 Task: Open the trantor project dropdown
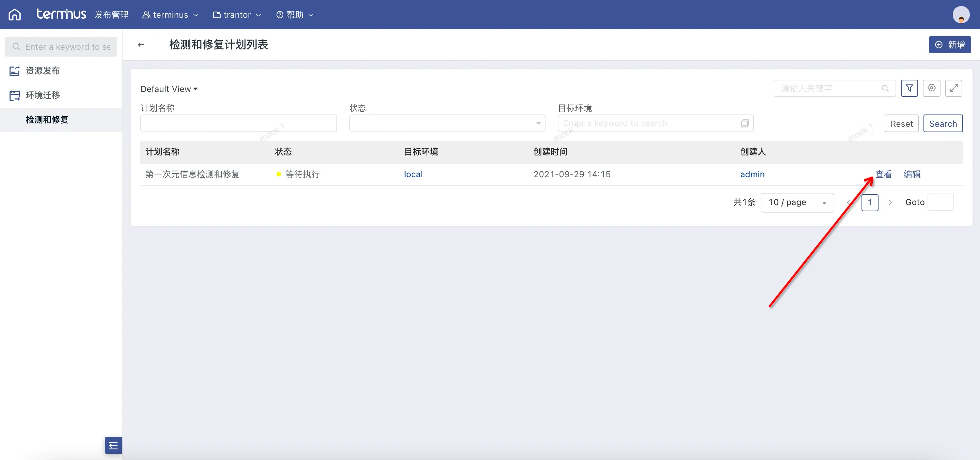click(x=237, y=15)
